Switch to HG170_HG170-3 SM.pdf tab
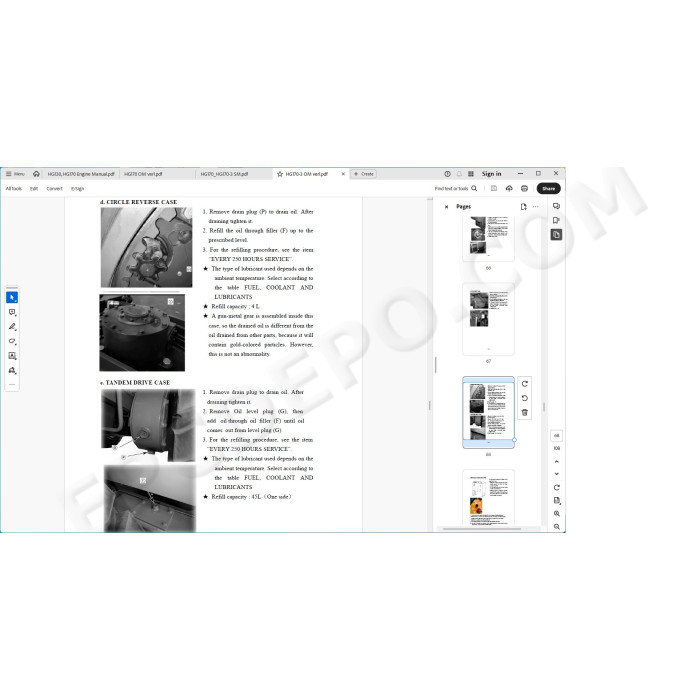This screenshot has width=700, height=700. pyautogui.click(x=224, y=174)
